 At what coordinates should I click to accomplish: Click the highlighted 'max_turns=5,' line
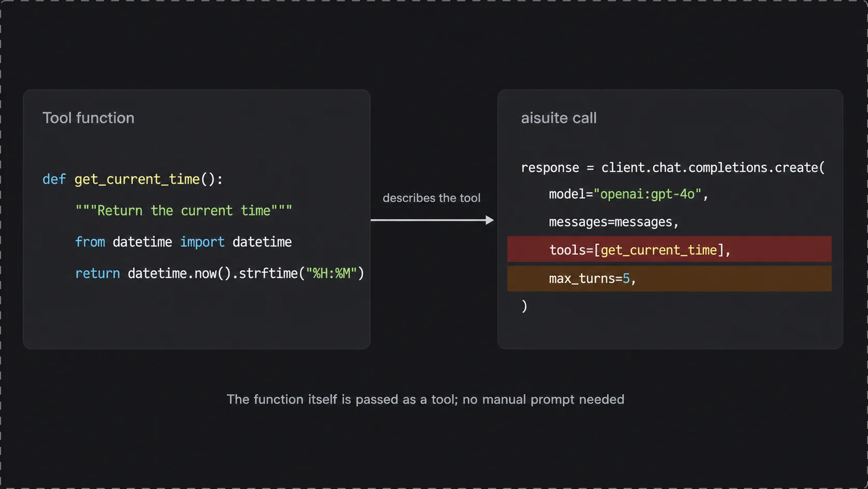click(x=669, y=279)
